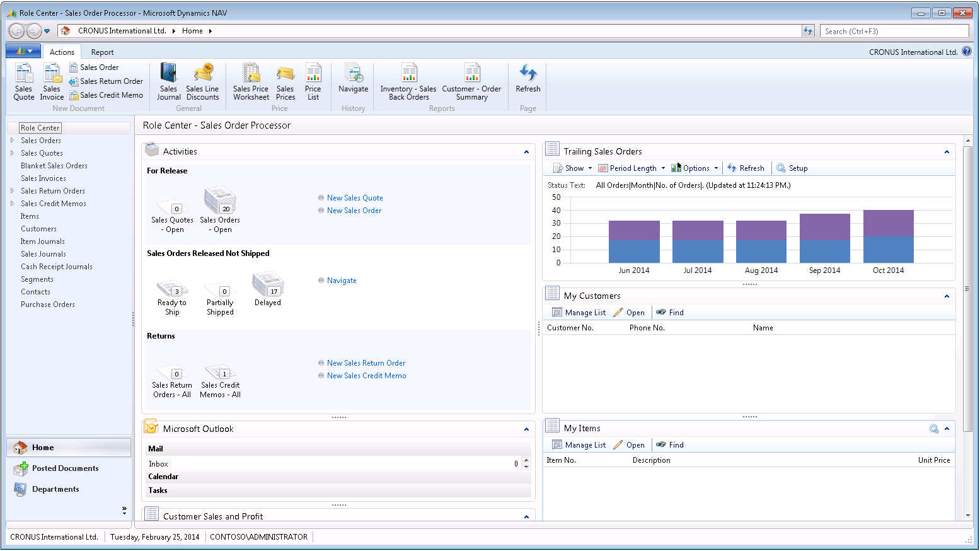The height and width of the screenshot is (551, 980).
Task: Click the purple segment of Oct 2014 bar
Action: tap(888, 223)
